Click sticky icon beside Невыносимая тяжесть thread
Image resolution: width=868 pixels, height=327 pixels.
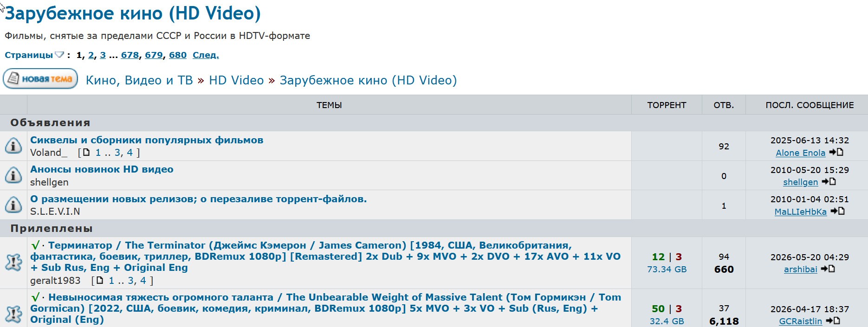[x=13, y=314]
